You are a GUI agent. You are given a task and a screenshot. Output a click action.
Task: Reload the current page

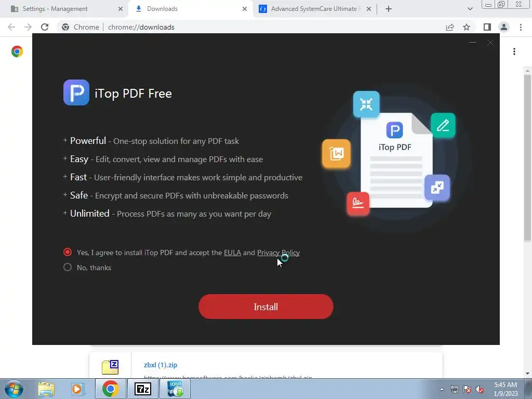(45, 27)
